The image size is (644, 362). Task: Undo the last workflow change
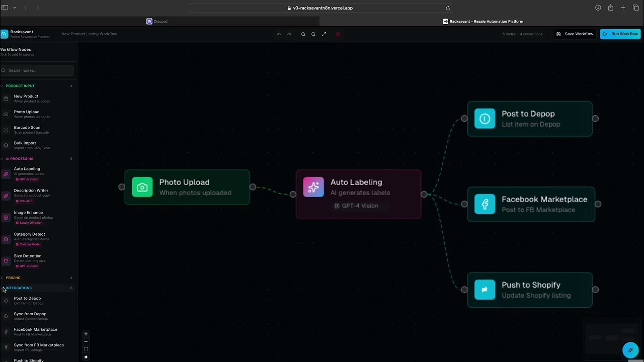tap(279, 34)
